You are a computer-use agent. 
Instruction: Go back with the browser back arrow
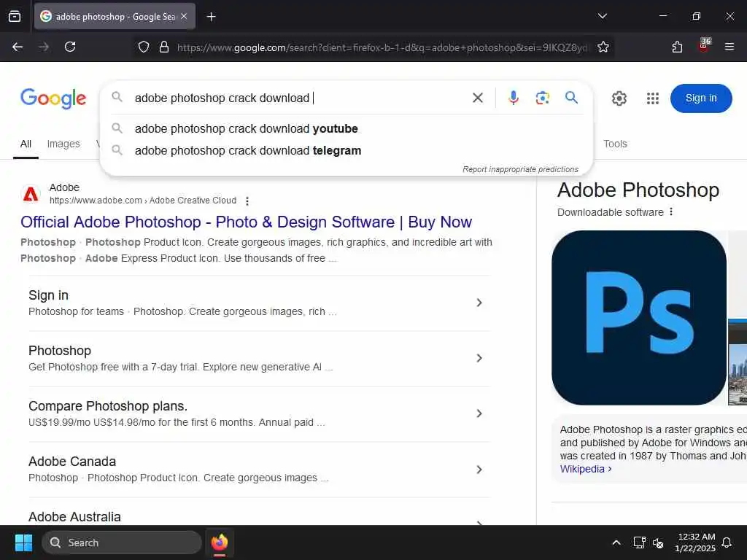point(18,47)
